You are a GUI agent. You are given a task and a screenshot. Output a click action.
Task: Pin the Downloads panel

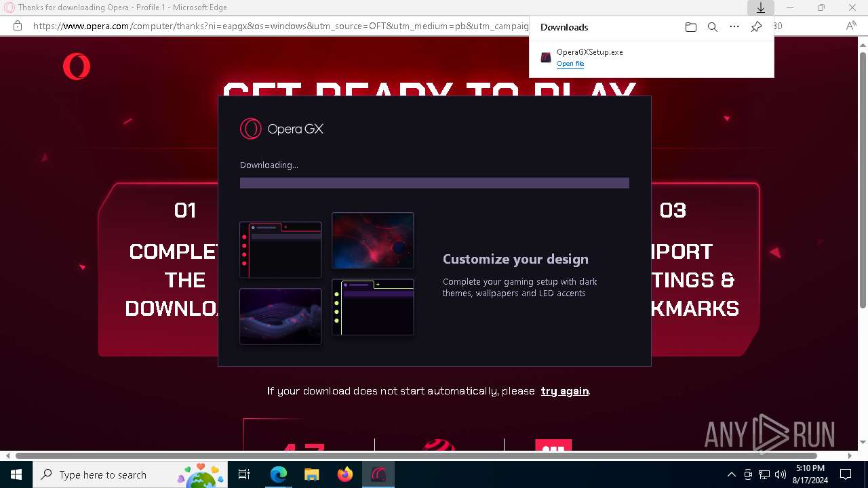pyautogui.click(x=756, y=27)
